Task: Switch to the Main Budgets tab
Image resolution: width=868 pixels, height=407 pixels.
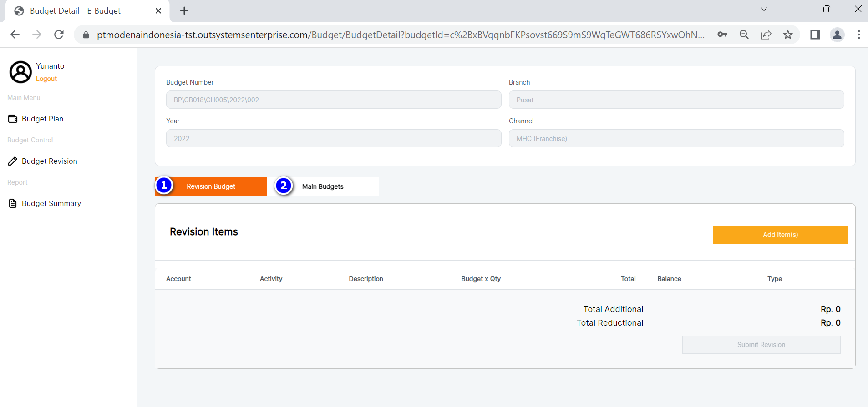Action: [323, 186]
